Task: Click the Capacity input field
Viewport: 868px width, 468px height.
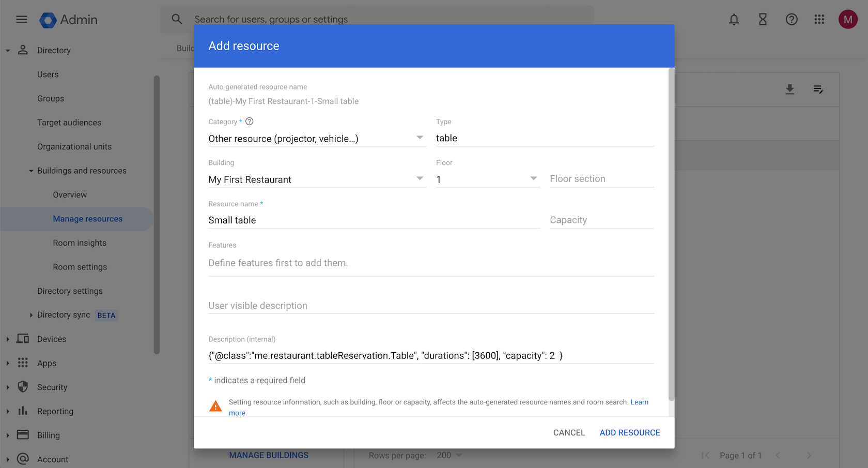Action: click(x=601, y=220)
